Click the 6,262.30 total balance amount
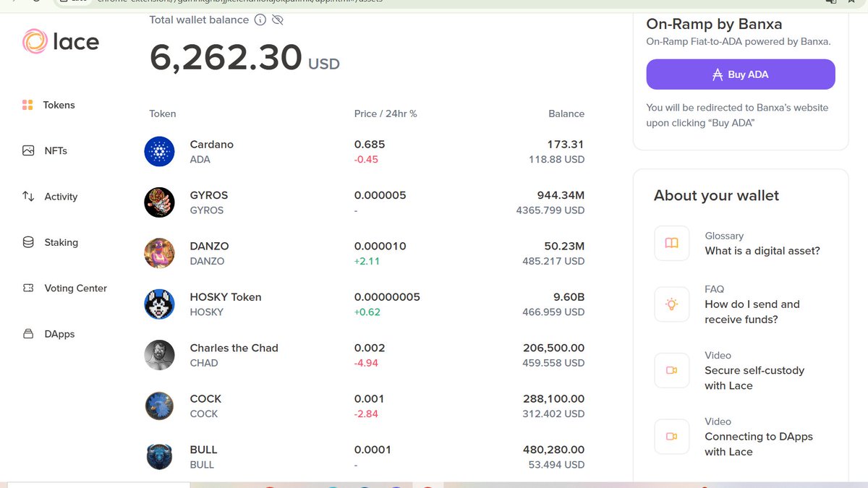Screen dimensions: 868x488 (x=226, y=58)
